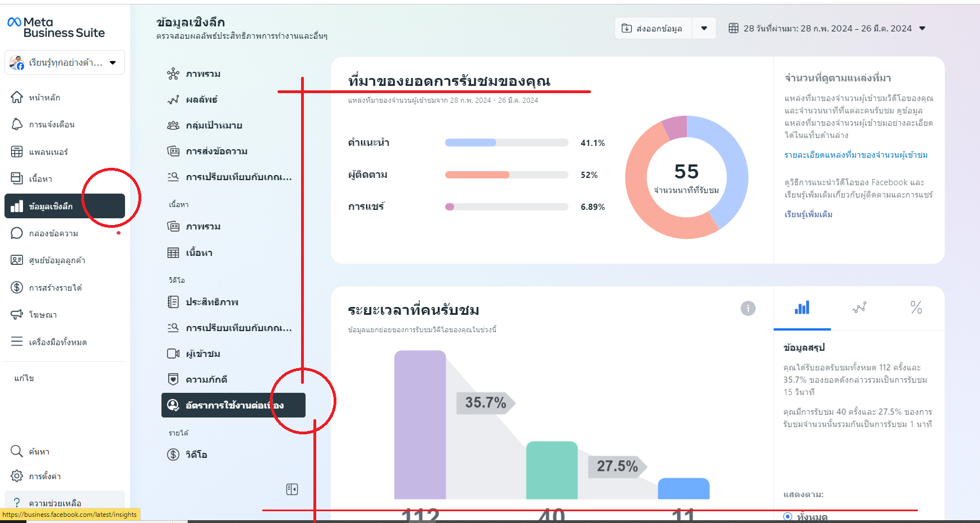Screen dimensions: 980x523
Task: Click the purple 112 views bar
Action: pos(420,425)
